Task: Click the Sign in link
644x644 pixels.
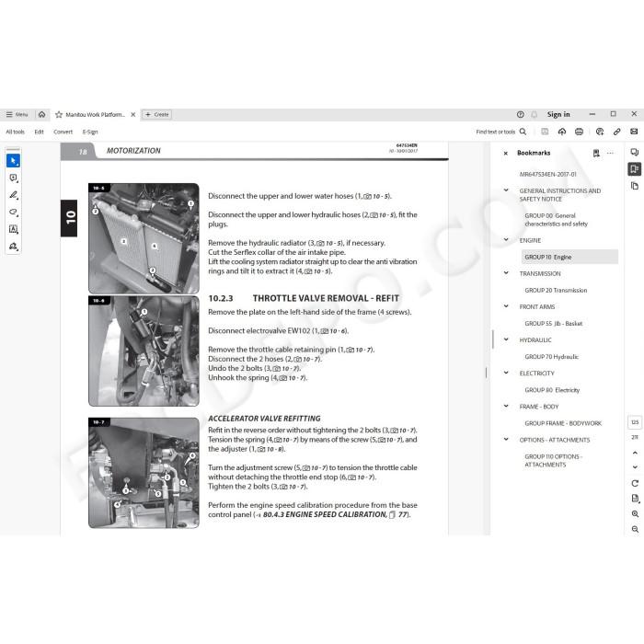Action: [558, 115]
